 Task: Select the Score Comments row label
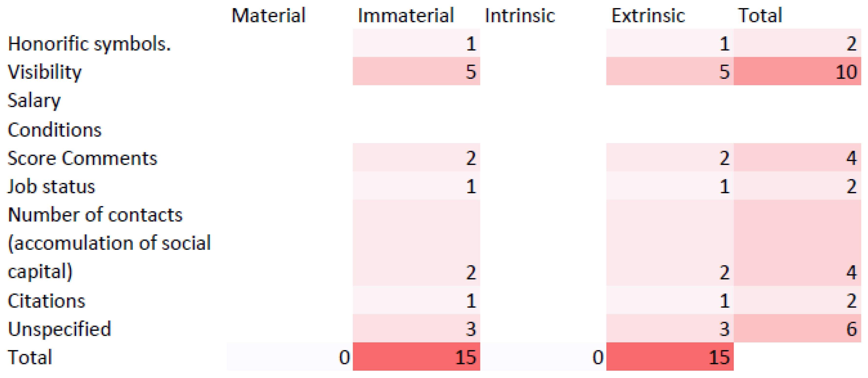82,158
